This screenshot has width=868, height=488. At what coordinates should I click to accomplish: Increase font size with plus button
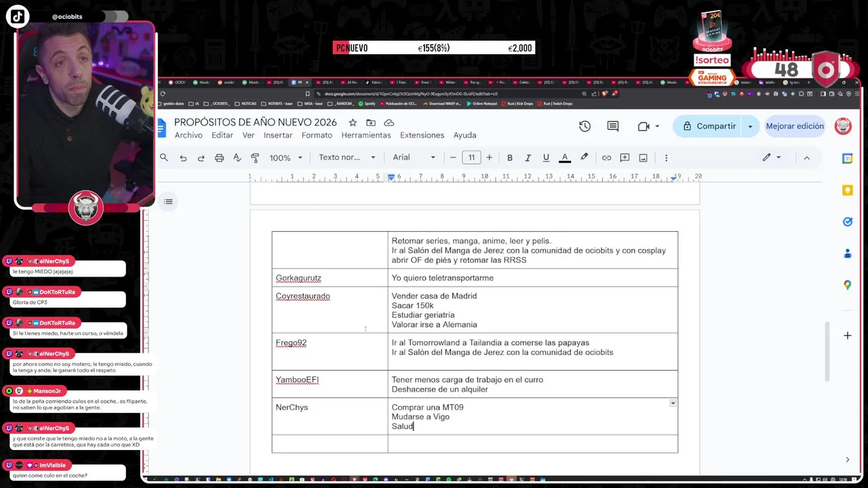pos(490,157)
